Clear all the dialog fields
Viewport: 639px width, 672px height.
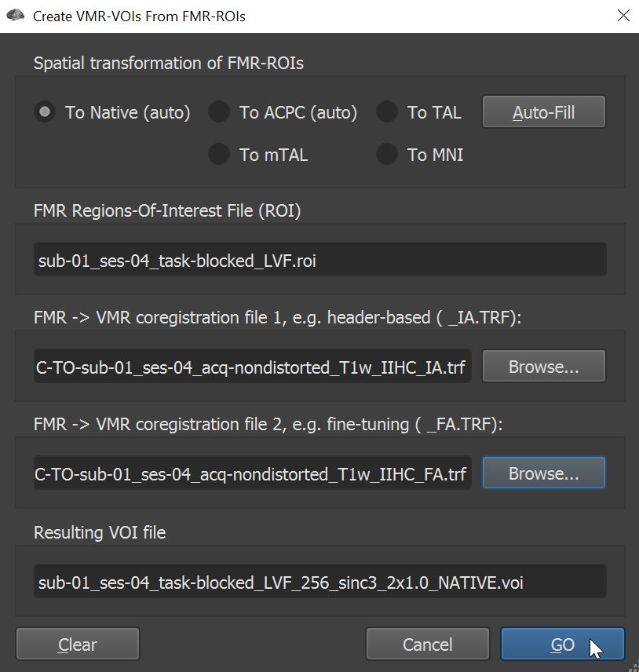[x=78, y=645]
